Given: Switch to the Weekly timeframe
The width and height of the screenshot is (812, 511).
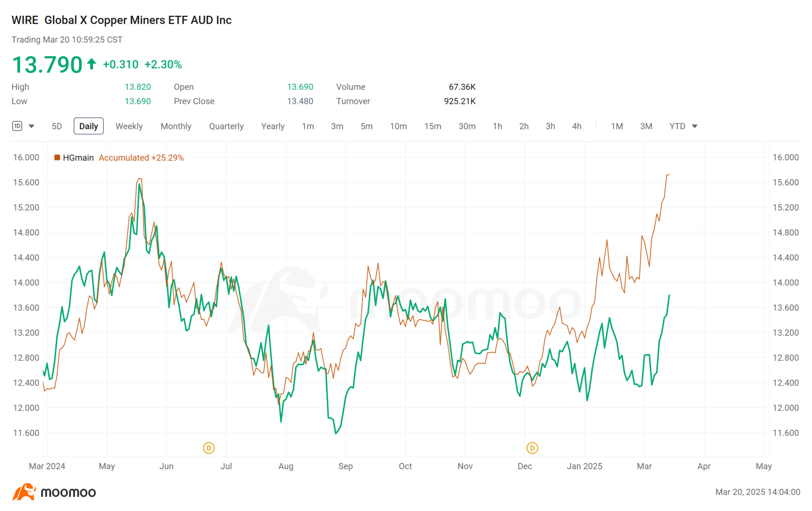Looking at the screenshot, I should pos(129,126).
